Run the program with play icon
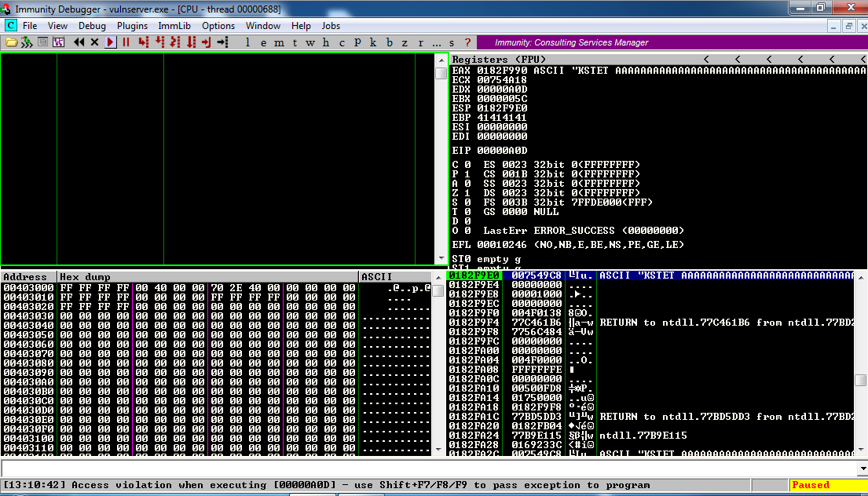The image size is (868, 496). click(111, 42)
